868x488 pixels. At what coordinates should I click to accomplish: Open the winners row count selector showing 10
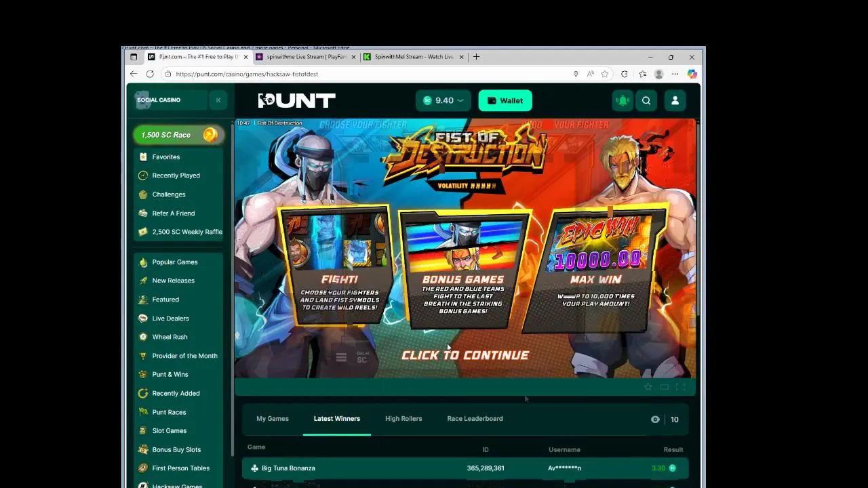click(x=674, y=420)
